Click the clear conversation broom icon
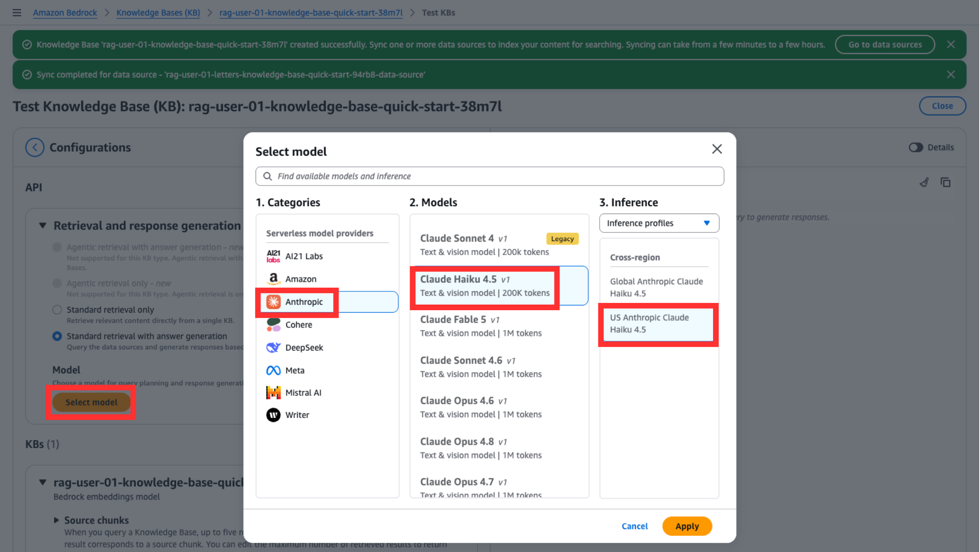980x552 pixels. pyautogui.click(x=924, y=183)
